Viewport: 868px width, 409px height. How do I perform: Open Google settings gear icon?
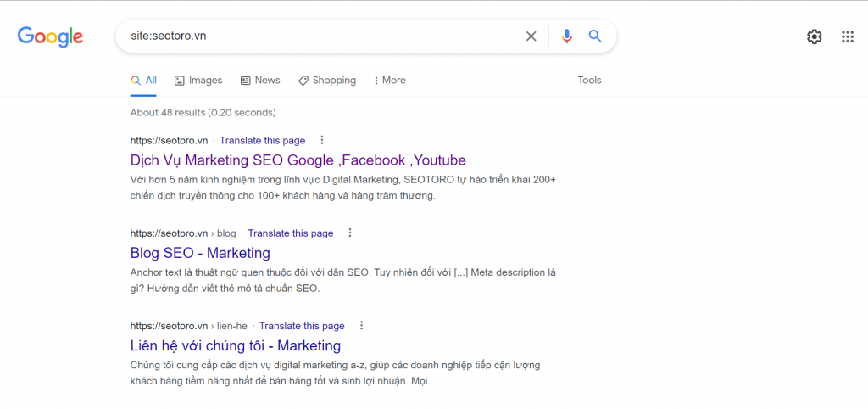click(x=815, y=36)
